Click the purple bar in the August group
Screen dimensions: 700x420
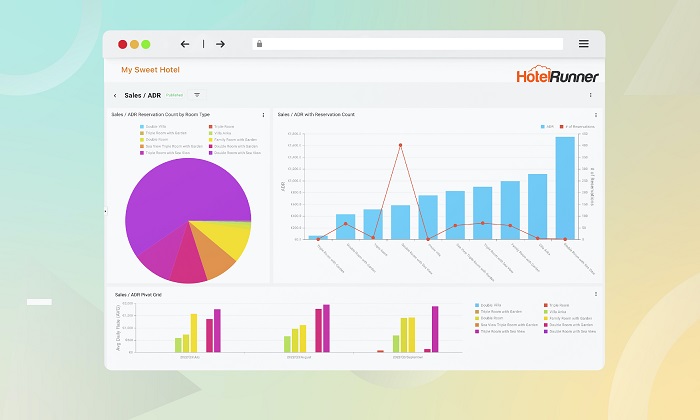coord(326,329)
